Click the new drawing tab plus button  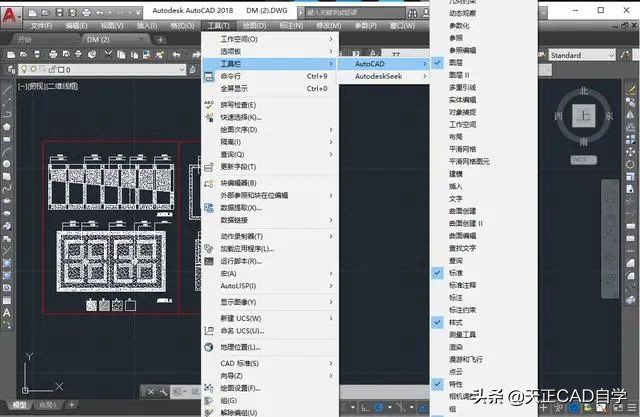(x=160, y=40)
